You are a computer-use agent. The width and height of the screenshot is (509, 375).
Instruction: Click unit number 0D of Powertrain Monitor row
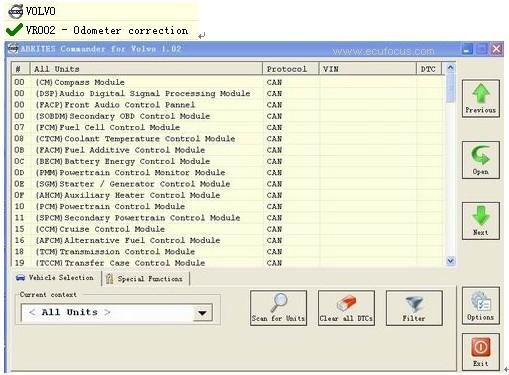[x=19, y=173]
